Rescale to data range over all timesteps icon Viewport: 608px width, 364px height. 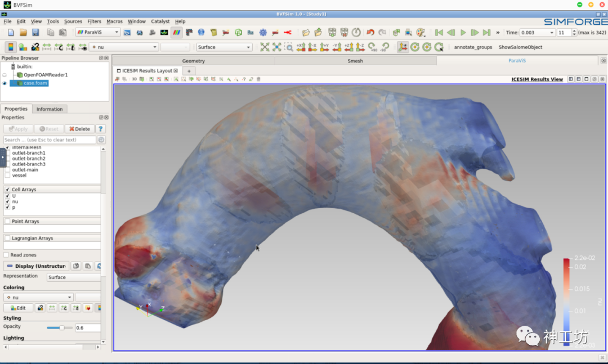click(x=70, y=47)
